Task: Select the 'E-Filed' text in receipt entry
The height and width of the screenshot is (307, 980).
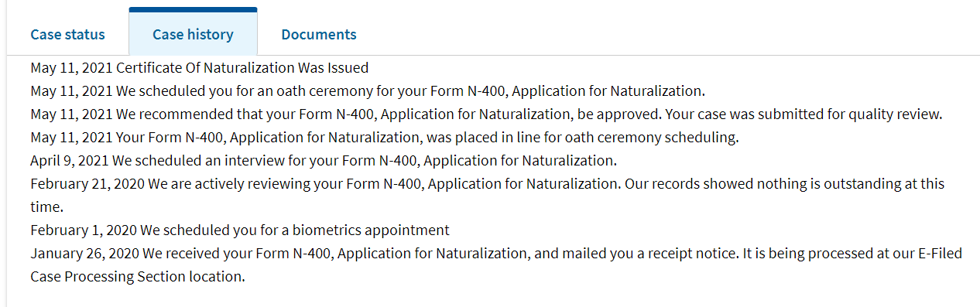Action: (x=940, y=253)
